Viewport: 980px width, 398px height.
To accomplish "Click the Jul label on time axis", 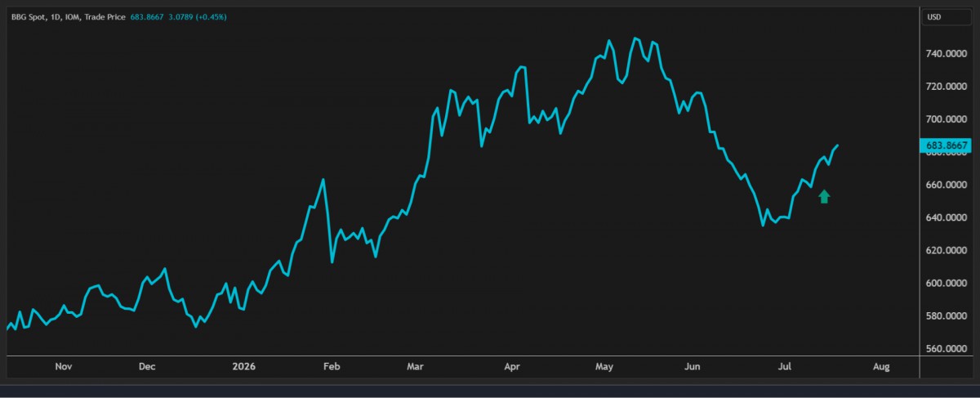I will tap(785, 368).
